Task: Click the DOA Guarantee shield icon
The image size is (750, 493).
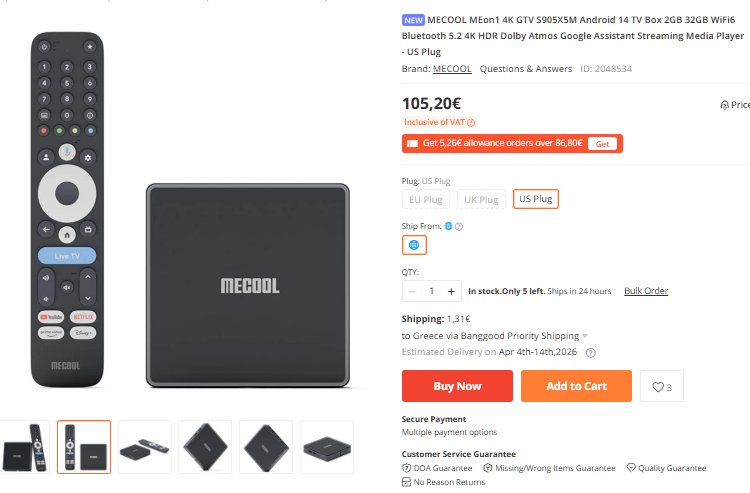Action: [x=406, y=468]
